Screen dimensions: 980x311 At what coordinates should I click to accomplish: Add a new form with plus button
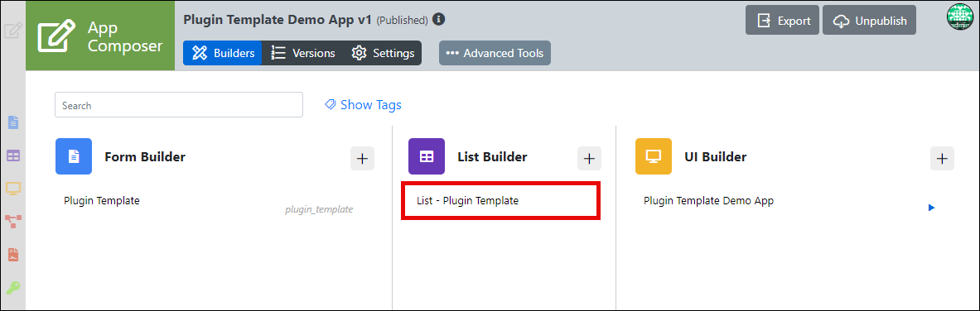(362, 159)
